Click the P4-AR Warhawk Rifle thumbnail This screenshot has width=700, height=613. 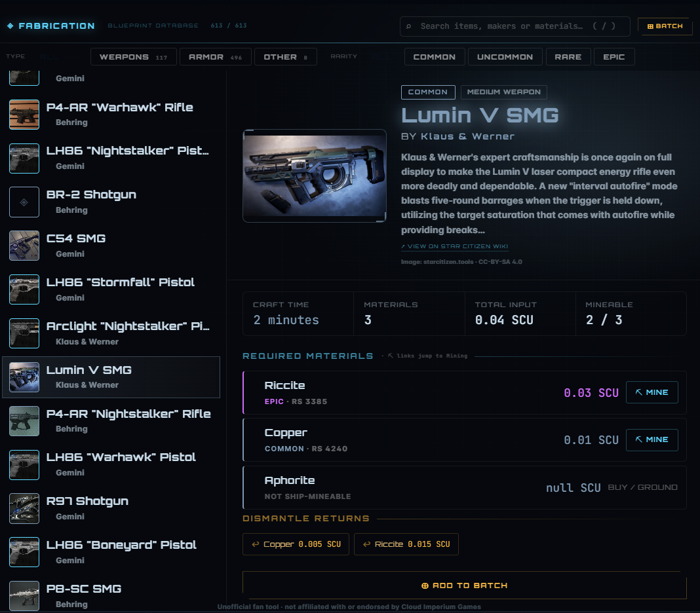[24, 115]
